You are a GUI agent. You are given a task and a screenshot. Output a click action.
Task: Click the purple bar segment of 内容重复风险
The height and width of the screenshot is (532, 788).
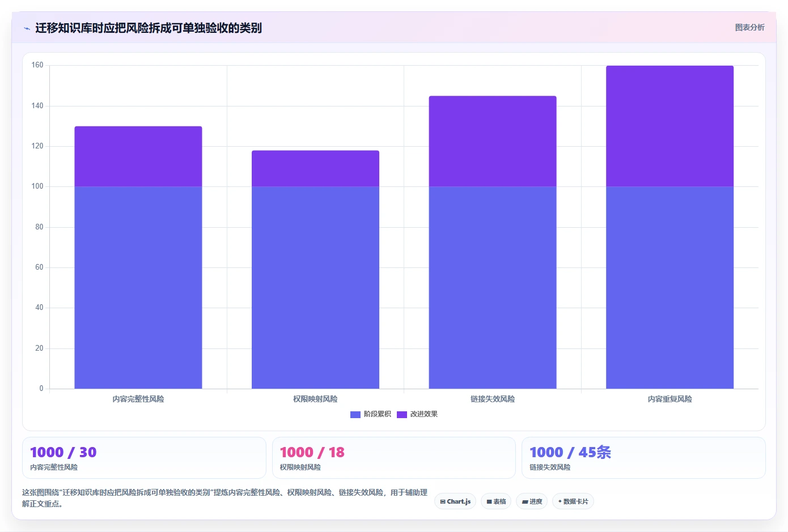[670, 126]
